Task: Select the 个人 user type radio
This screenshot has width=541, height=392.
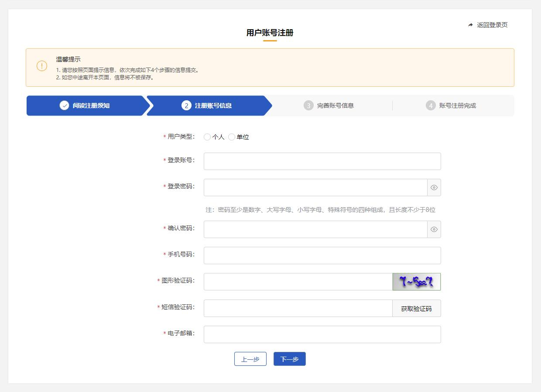Action: [x=207, y=137]
